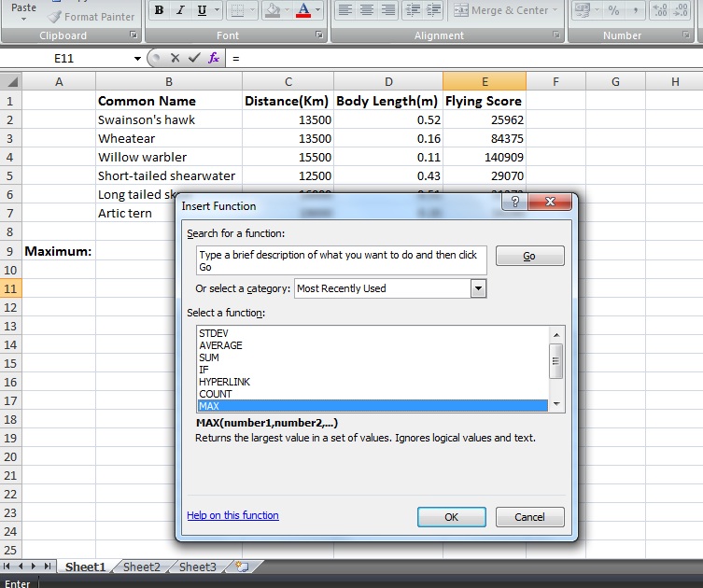The width and height of the screenshot is (703, 588).
Task: Toggle underline formatting
Action: 202,10
